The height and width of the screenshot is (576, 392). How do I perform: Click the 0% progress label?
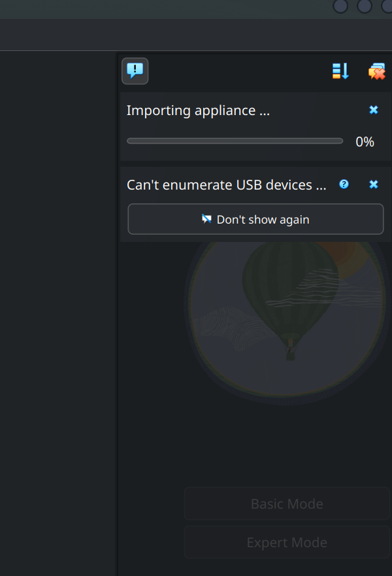pos(365,142)
